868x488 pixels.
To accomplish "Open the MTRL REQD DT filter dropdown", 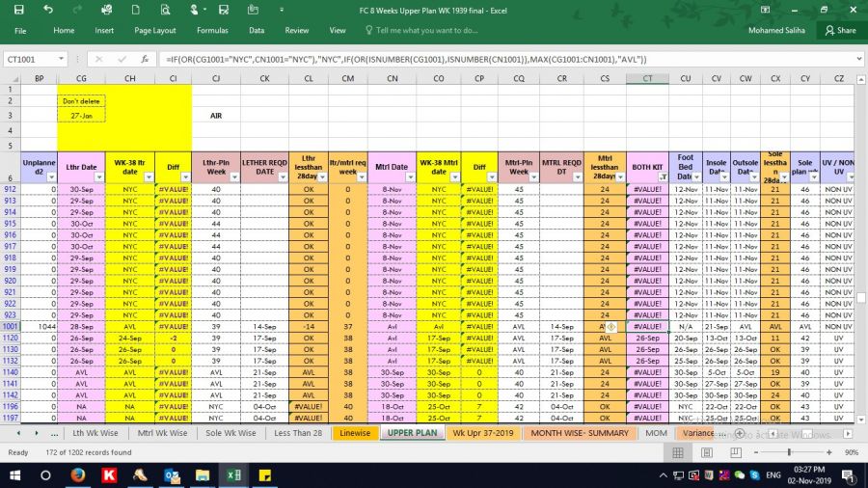I will (x=578, y=177).
